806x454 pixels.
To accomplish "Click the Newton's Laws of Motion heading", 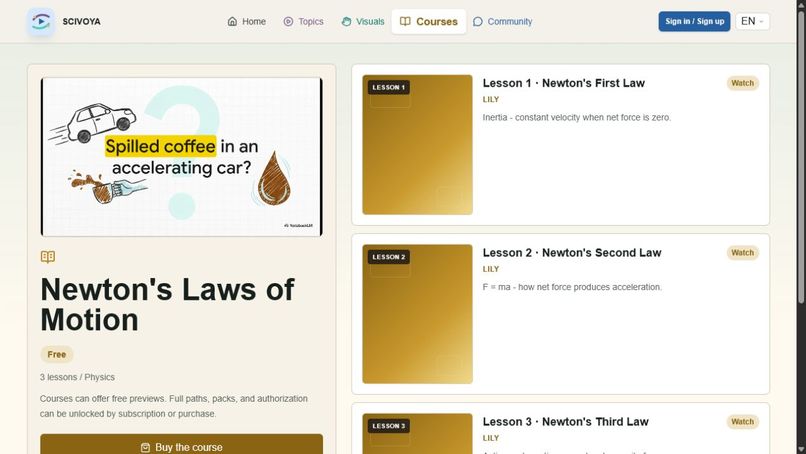I will pos(168,304).
